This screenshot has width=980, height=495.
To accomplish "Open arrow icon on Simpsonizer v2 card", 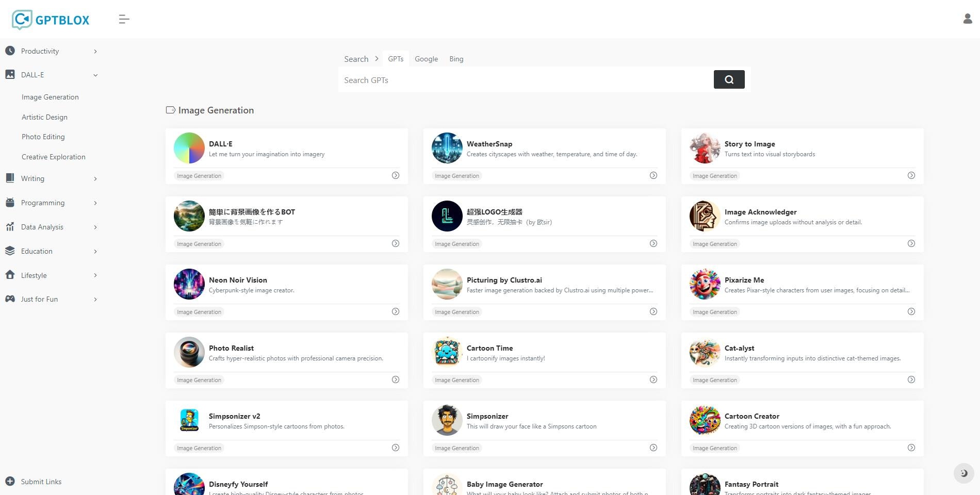I will (x=396, y=448).
